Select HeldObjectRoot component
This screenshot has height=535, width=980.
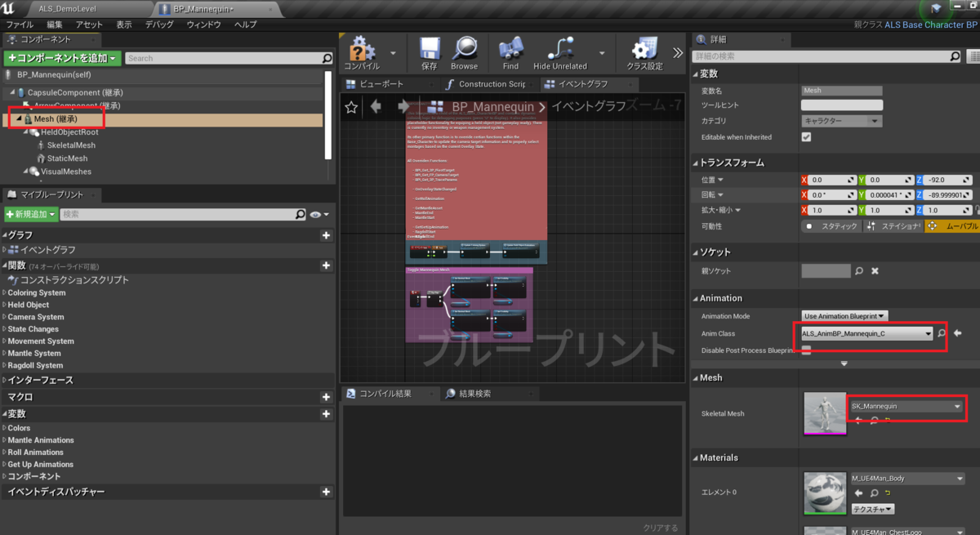pyautogui.click(x=69, y=132)
